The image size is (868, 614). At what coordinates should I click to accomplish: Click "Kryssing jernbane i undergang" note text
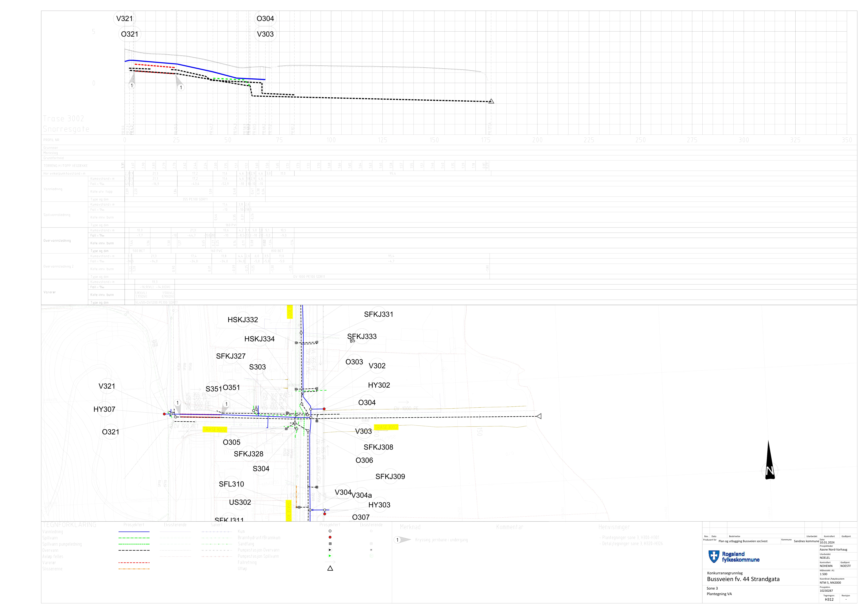441,540
